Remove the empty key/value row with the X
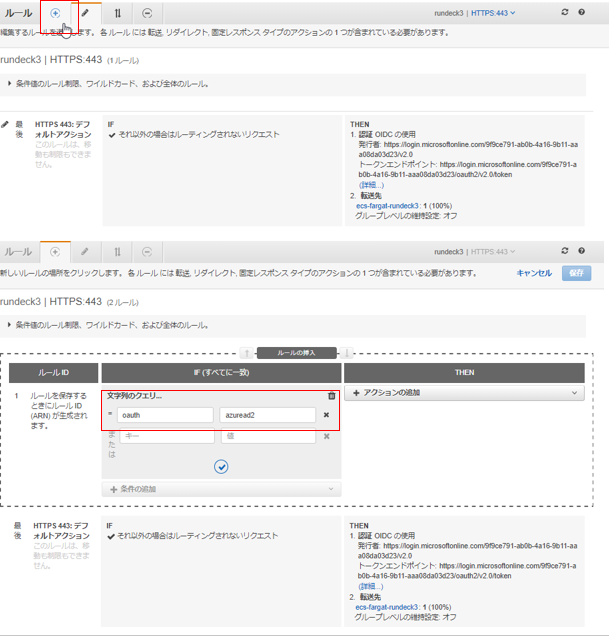Viewport: 609px width, 636px height. pyautogui.click(x=327, y=436)
